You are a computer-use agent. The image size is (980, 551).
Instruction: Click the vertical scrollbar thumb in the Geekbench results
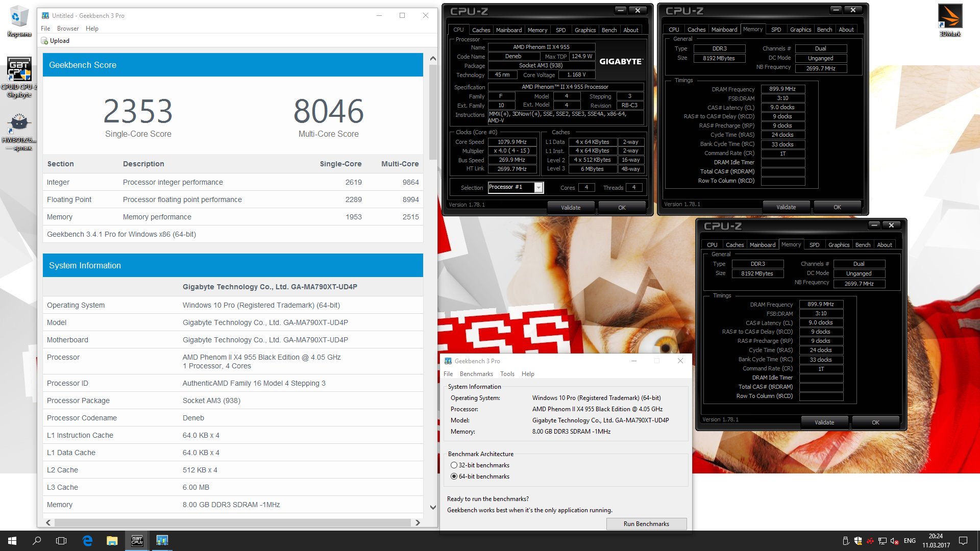433,112
